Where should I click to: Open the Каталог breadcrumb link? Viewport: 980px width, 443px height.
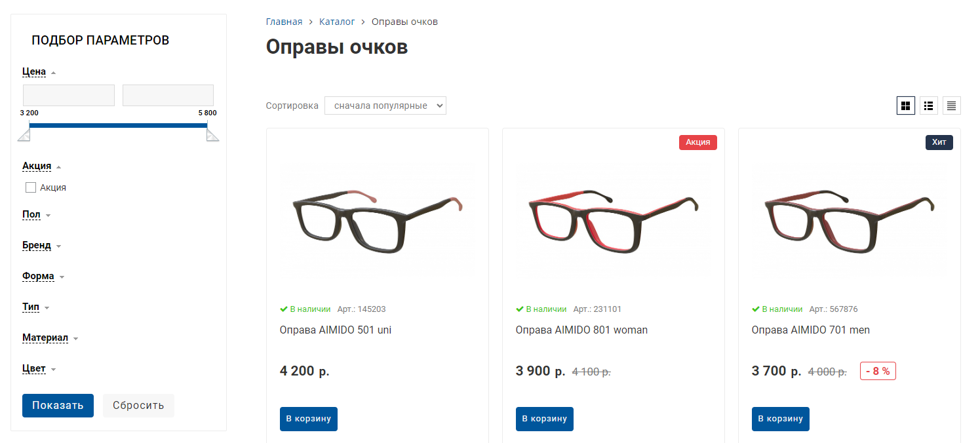pyautogui.click(x=337, y=22)
